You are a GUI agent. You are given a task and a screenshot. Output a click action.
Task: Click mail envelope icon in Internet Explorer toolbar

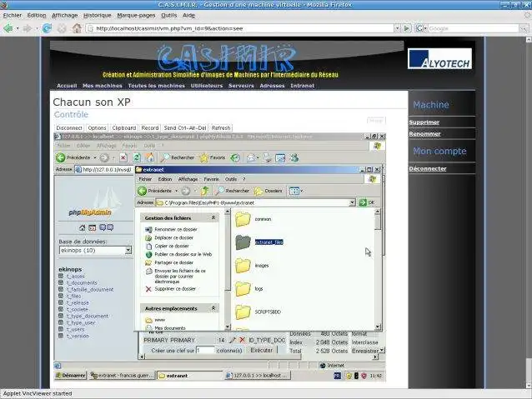pos(251,157)
